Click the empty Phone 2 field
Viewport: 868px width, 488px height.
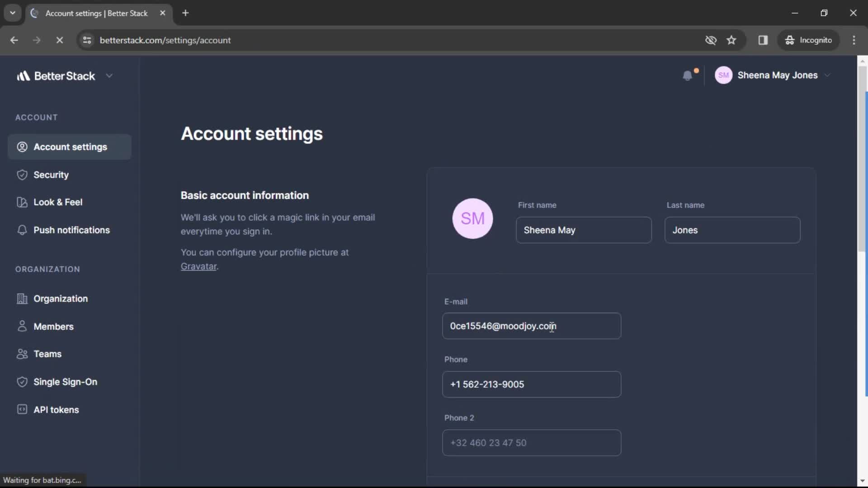tap(532, 443)
